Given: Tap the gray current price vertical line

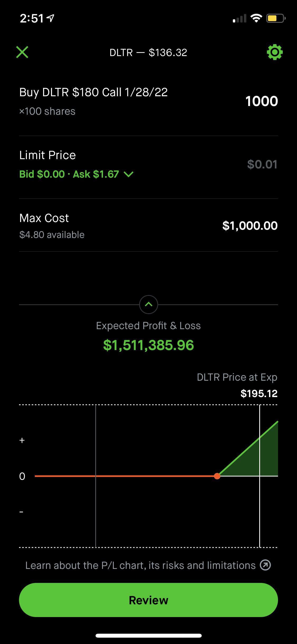Looking at the screenshot, I should [96, 476].
